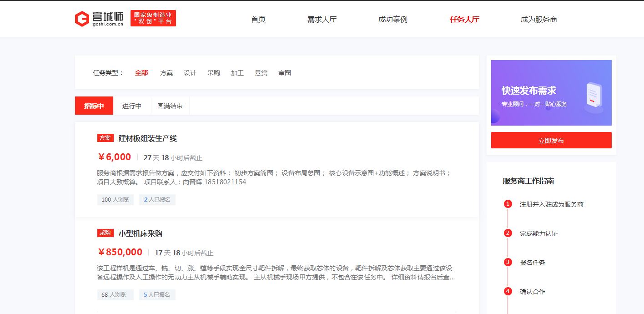This screenshot has height=314, width=644.
Task: Click the 立即发布 button
Action: coord(551,140)
